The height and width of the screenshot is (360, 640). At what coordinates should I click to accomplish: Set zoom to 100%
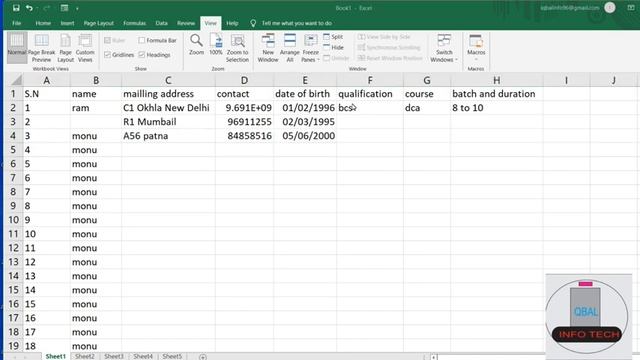[216, 44]
